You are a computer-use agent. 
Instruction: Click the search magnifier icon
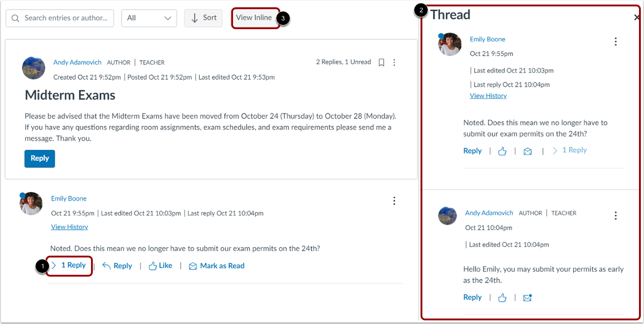pos(15,18)
